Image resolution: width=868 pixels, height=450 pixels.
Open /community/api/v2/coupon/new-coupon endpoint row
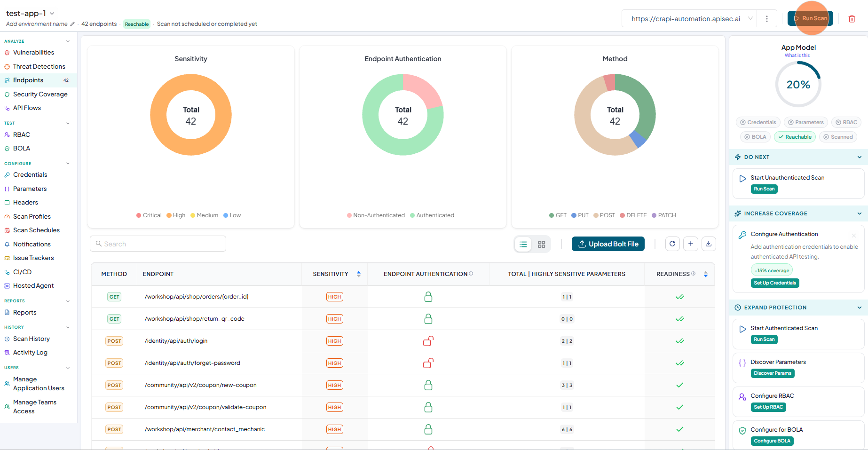point(403,385)
